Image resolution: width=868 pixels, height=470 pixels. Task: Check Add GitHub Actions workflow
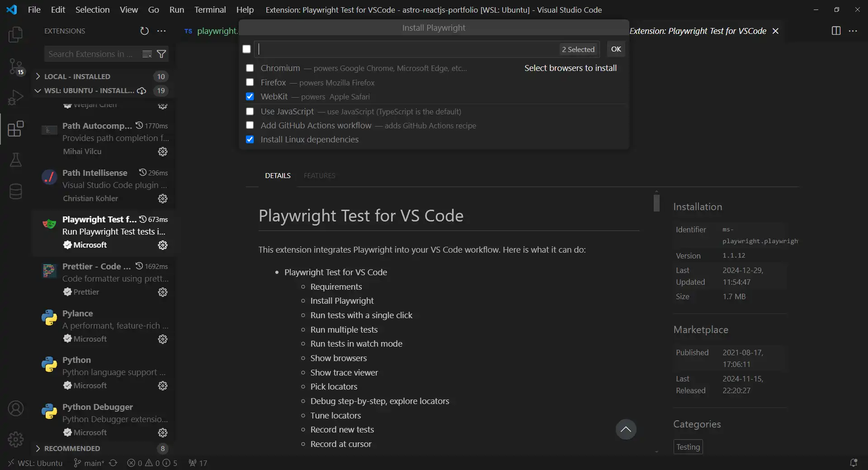(x=250, y=125)
